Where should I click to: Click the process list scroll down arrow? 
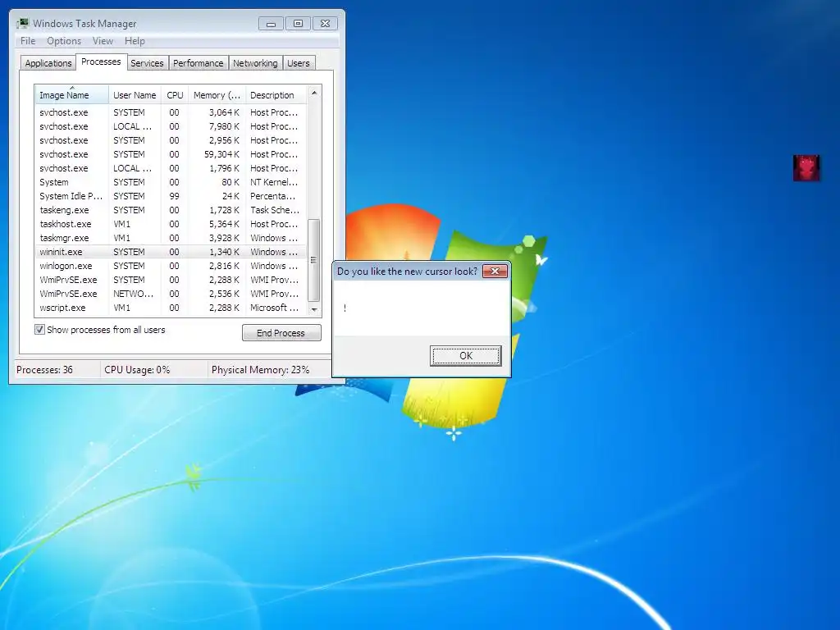click(314, 309)
